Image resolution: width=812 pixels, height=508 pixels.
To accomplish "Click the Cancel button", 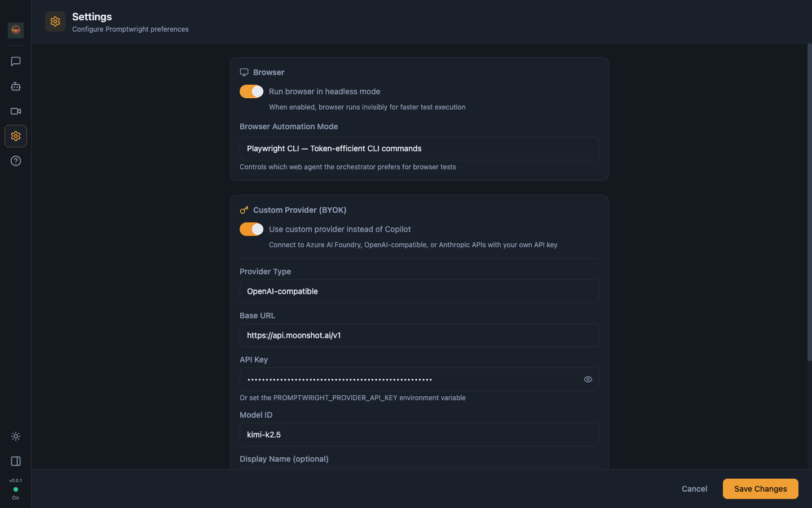I will pos(694,489).
